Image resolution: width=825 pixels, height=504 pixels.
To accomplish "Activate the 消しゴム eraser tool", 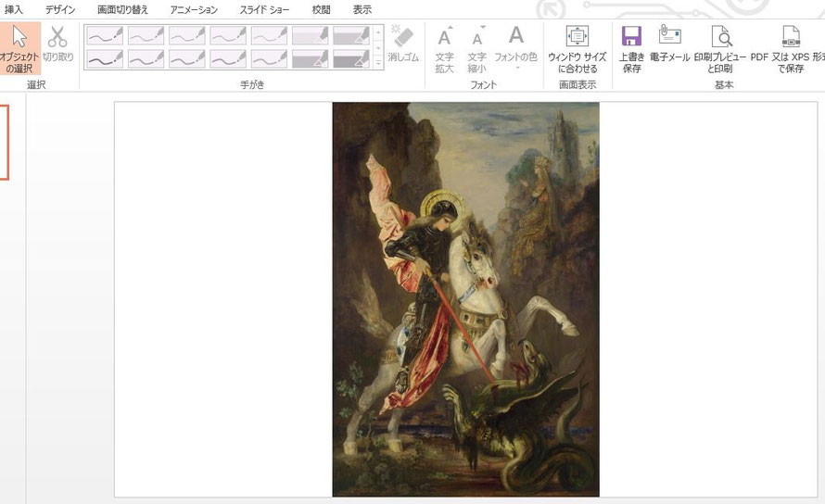I will point(403,44).
